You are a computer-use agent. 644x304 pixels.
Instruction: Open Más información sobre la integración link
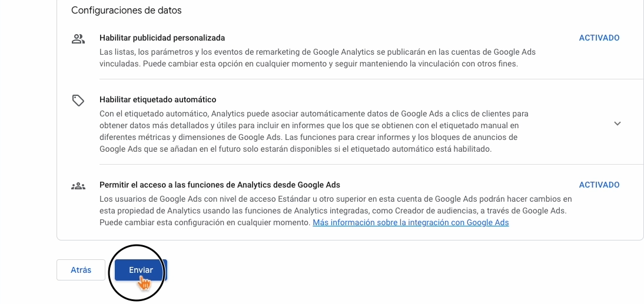point(411,222)
